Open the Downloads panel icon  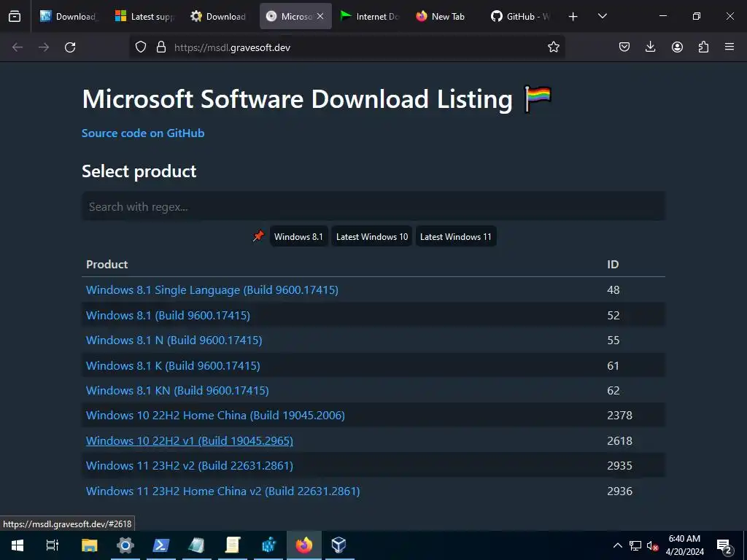650,47
